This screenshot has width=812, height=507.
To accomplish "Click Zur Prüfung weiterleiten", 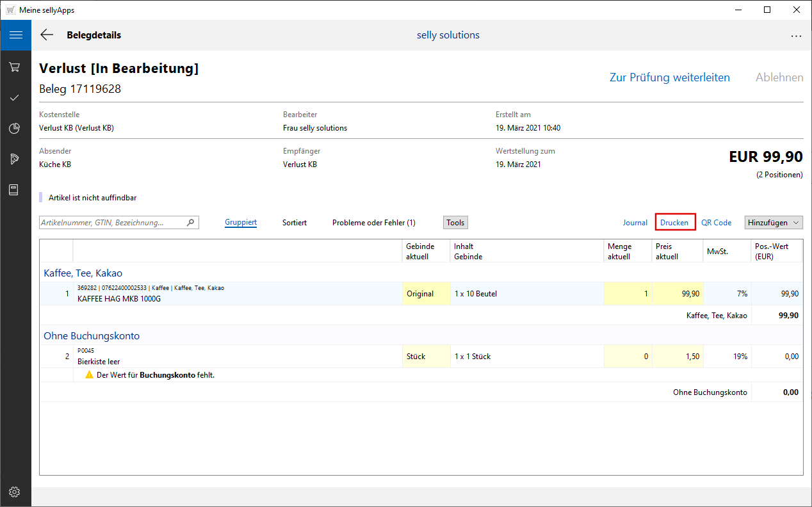I will point(669,77).
